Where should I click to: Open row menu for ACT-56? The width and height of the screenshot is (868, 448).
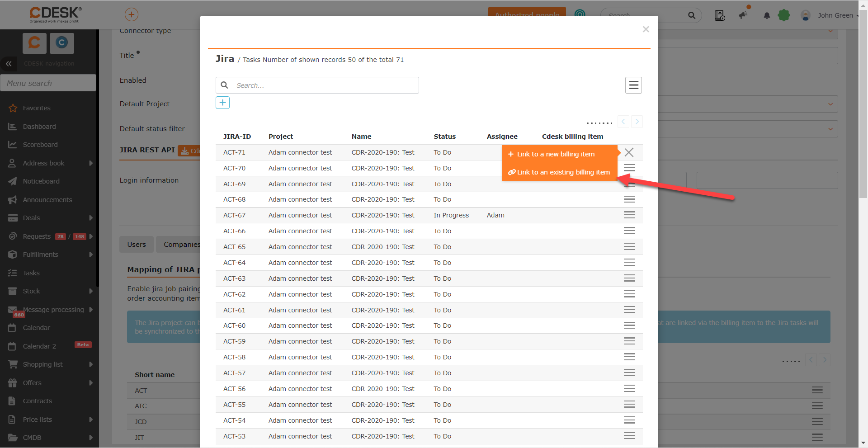pos(629,389)
